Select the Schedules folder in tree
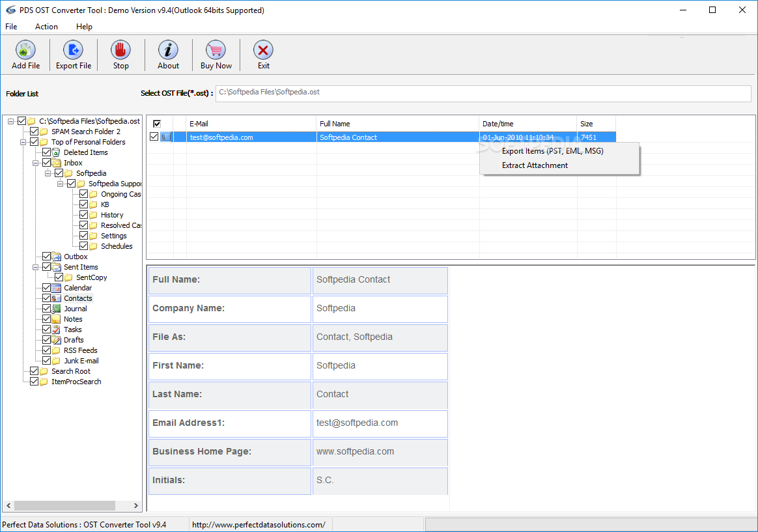This screenshot has width=758, height=532. pos(117,246)
